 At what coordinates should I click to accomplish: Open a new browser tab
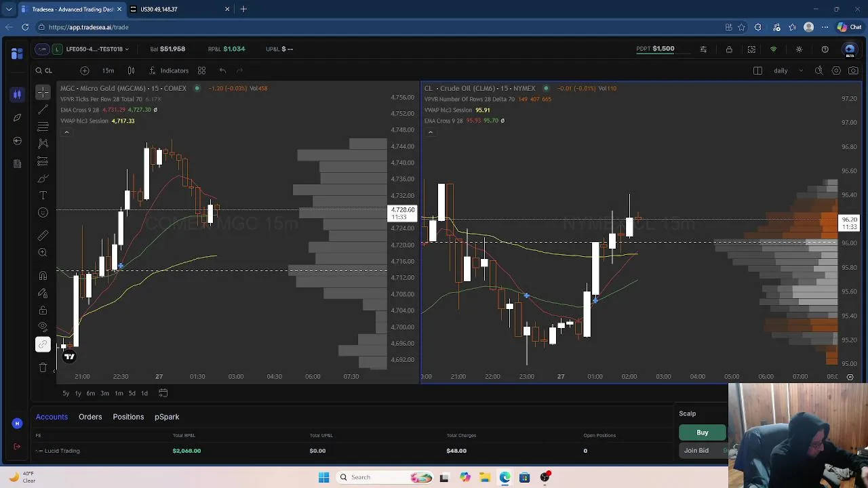pos(243,9)
